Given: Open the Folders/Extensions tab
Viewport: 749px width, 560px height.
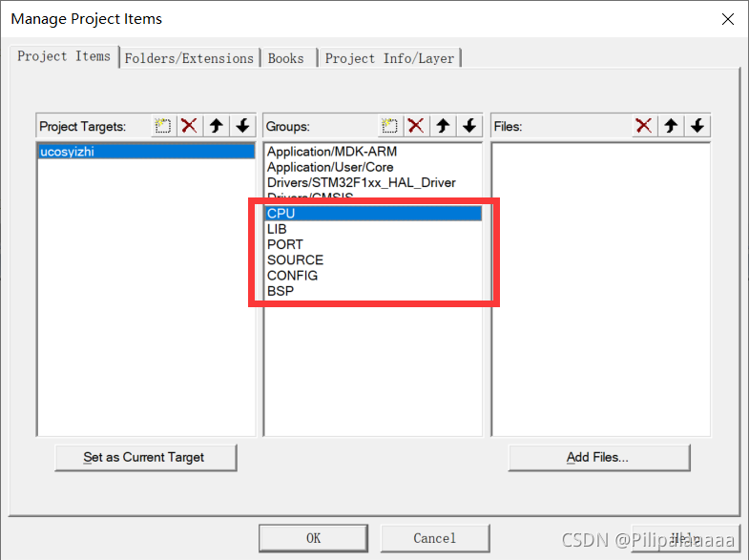Looking at the screenshot, I should click(x=189, y=58).
